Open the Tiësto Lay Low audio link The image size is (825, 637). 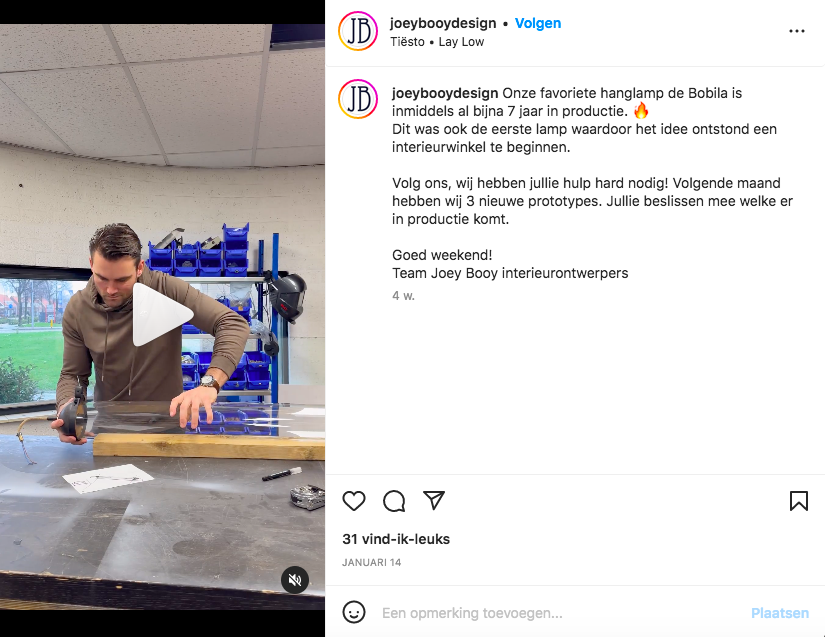point(437,42)
